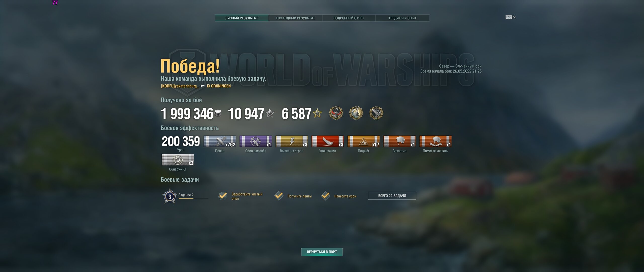Click the first achievement medal icon
Viewport: 644px width, 272px height.
point(336,113)
